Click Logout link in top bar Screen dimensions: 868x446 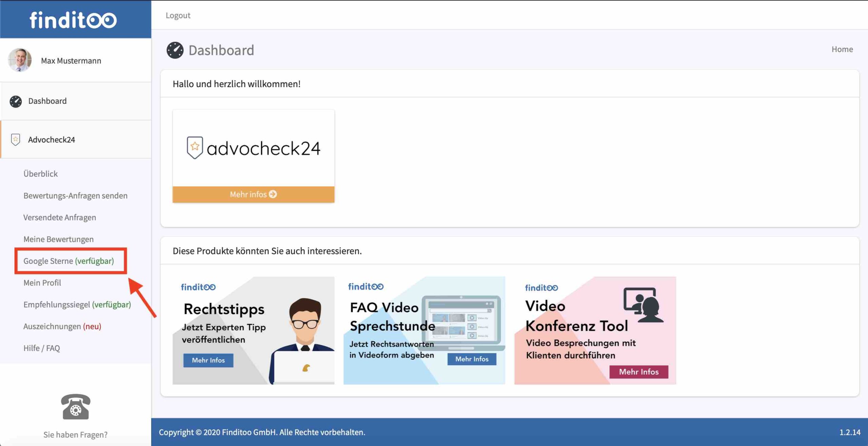(x=178, y=15)
